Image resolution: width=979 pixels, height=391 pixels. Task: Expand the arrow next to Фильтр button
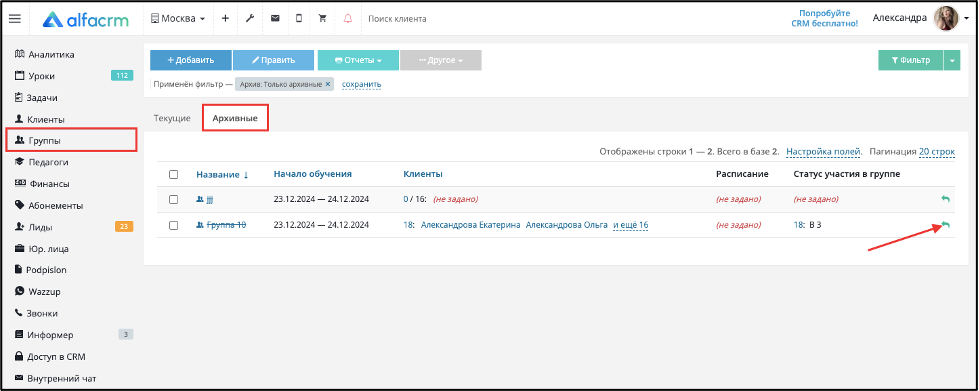coord(952,61)
